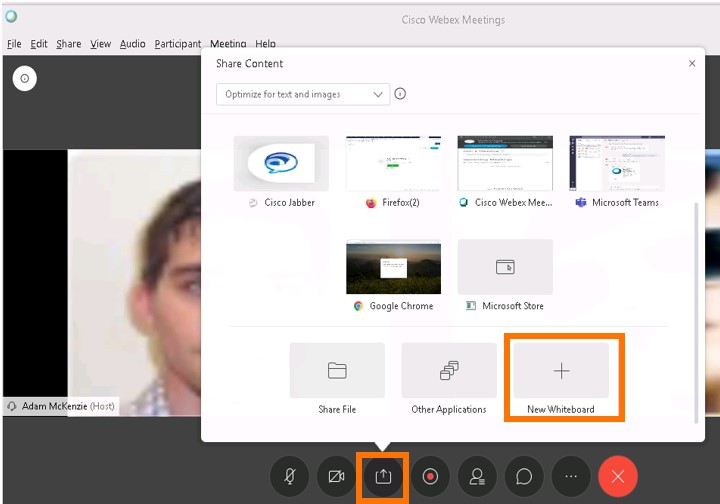720x504 pixels.
Task: Select the Cisco Jabber window thumbnail
Action: click(281, 163)
